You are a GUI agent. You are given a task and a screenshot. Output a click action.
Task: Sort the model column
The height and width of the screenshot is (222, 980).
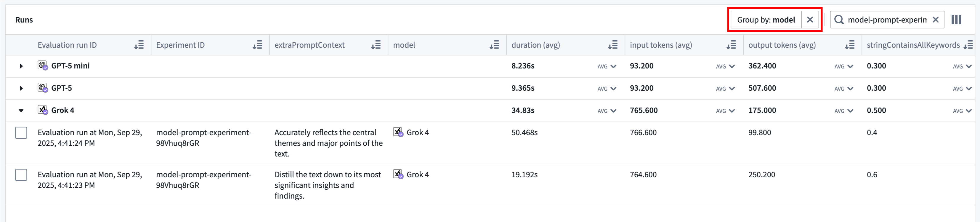[x=494, y=45]
